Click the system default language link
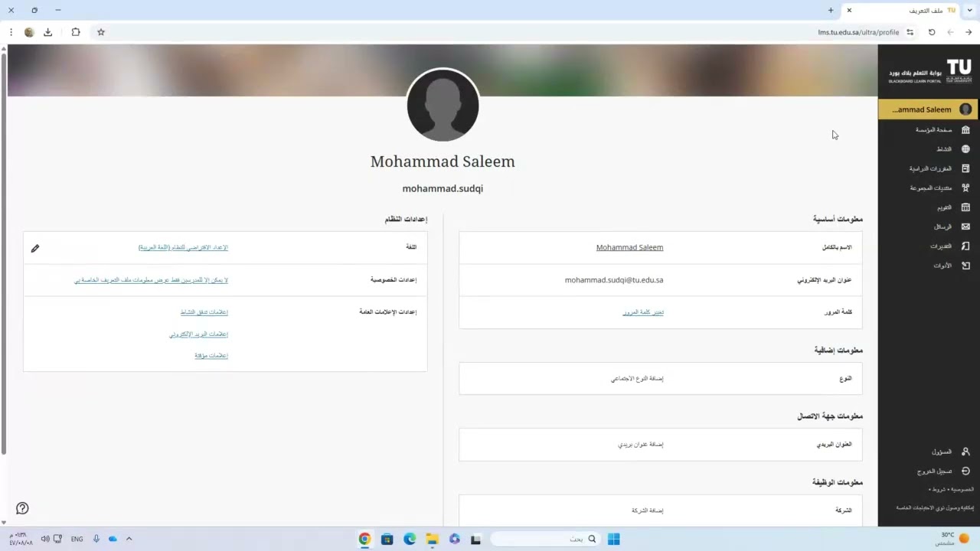This screenshot has height=551, width=980. pyautogui.click(x=183, y=248)
